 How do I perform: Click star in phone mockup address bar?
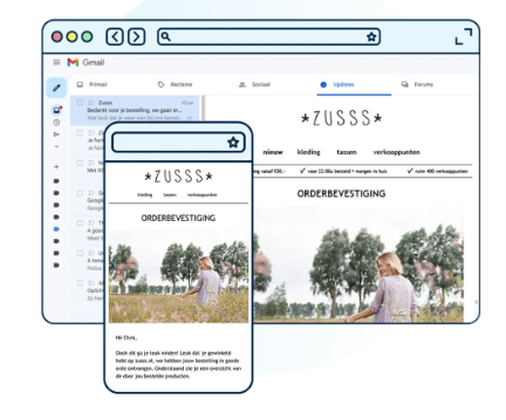tap(233, 142)
